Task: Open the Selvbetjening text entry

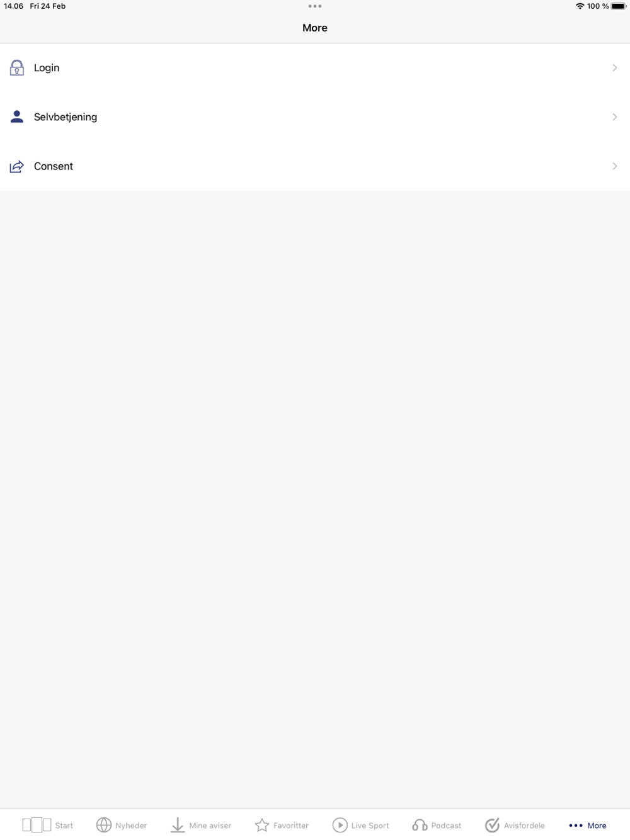Action: click(66, 117)
